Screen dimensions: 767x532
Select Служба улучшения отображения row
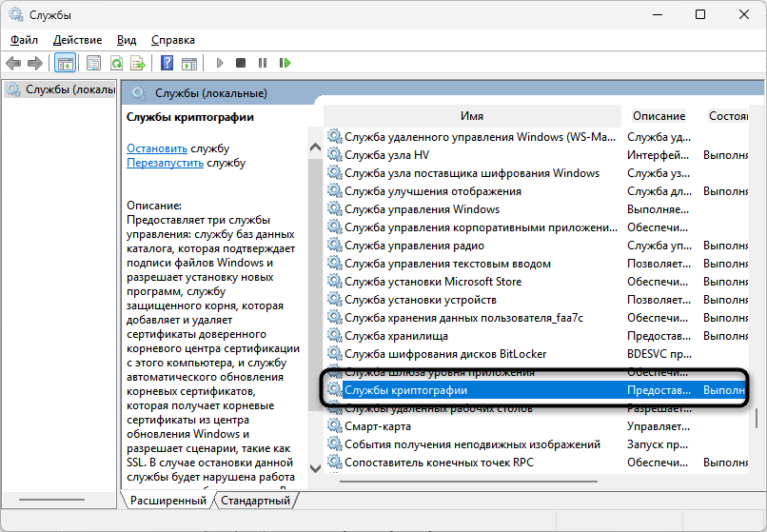pos(536,191)
